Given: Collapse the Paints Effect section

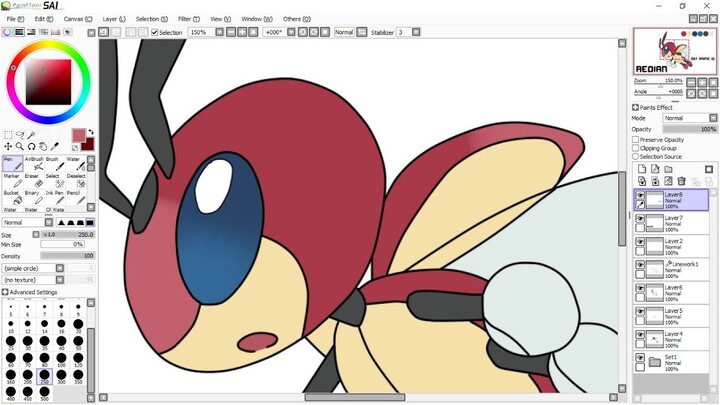Looking at the screenshot, I should (x=635, y=107).
